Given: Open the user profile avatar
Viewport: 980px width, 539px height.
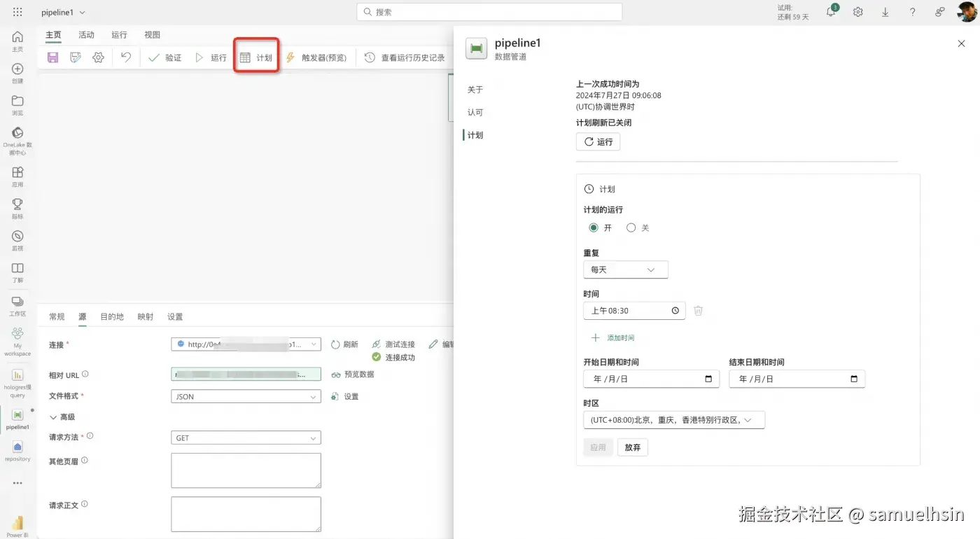Looking at the screenshot, I should 967,12.
